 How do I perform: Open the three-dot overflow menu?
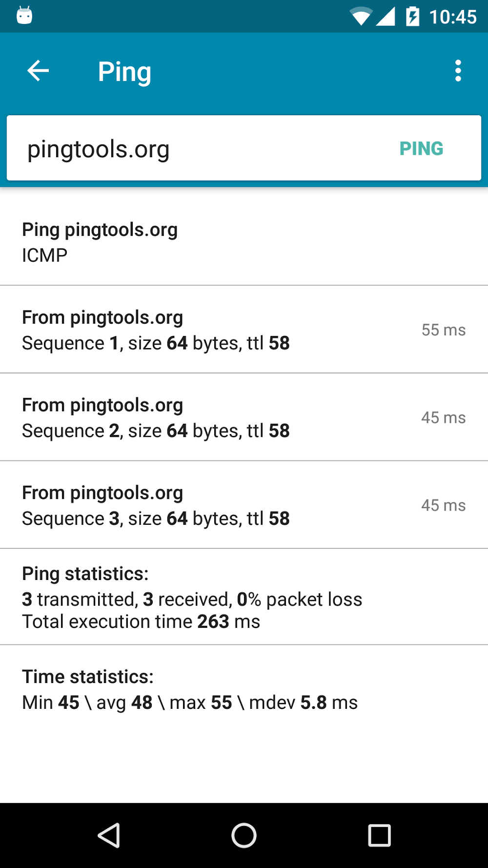458,71
